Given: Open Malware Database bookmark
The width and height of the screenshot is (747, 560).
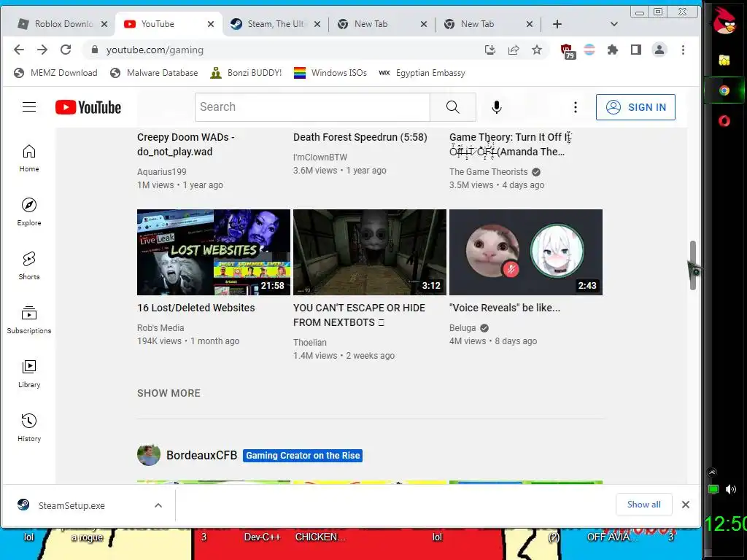Looking at the screenshot, I should point(154,73).
